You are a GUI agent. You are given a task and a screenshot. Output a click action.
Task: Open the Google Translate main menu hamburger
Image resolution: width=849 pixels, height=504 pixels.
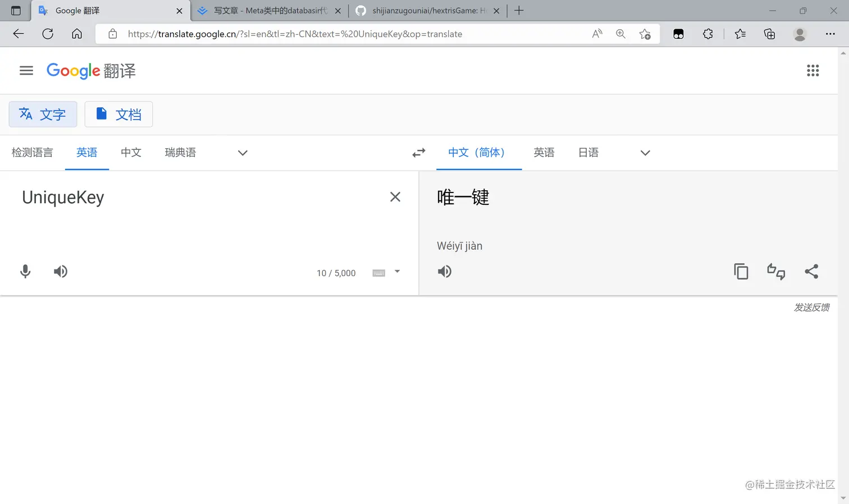coord(26,71)
